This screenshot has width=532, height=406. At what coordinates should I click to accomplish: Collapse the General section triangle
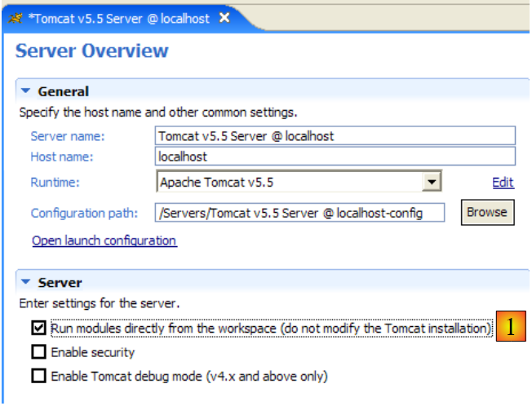point(26,91)
